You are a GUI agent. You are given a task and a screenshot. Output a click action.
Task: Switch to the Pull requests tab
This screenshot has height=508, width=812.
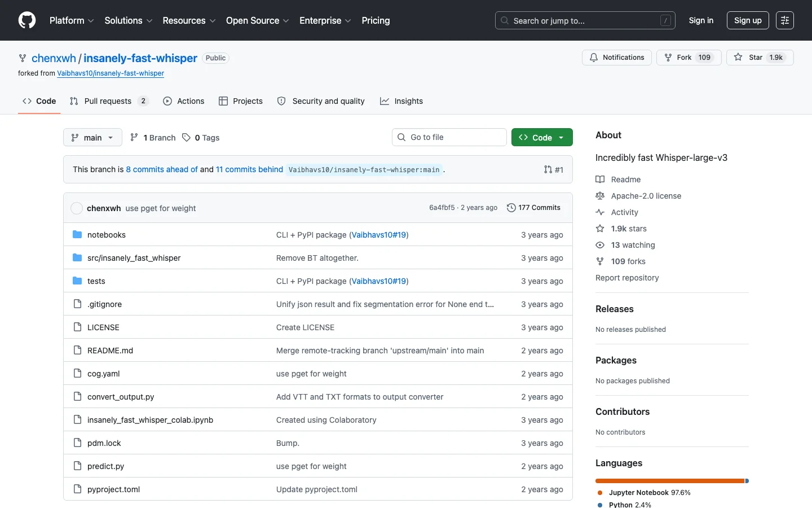coord(109,101)
